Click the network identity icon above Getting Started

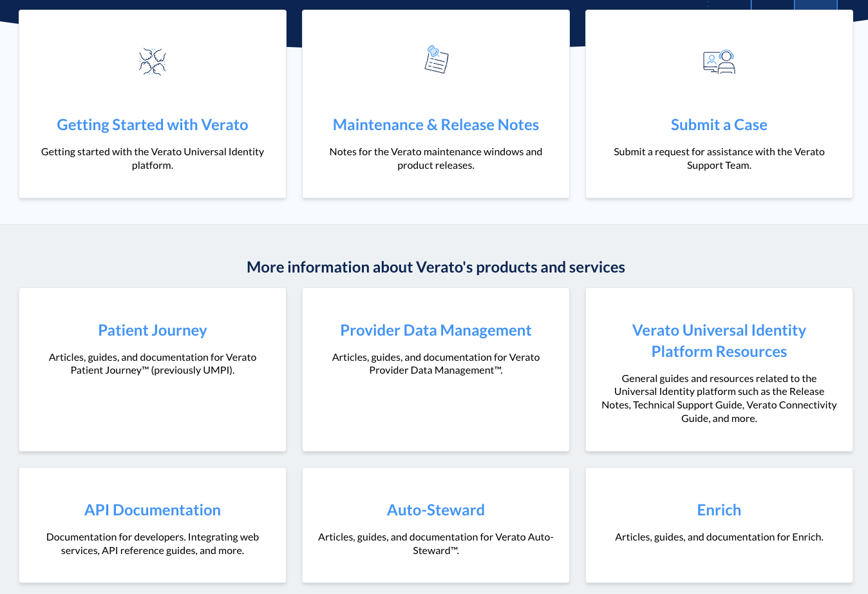[x=152, y=61]
